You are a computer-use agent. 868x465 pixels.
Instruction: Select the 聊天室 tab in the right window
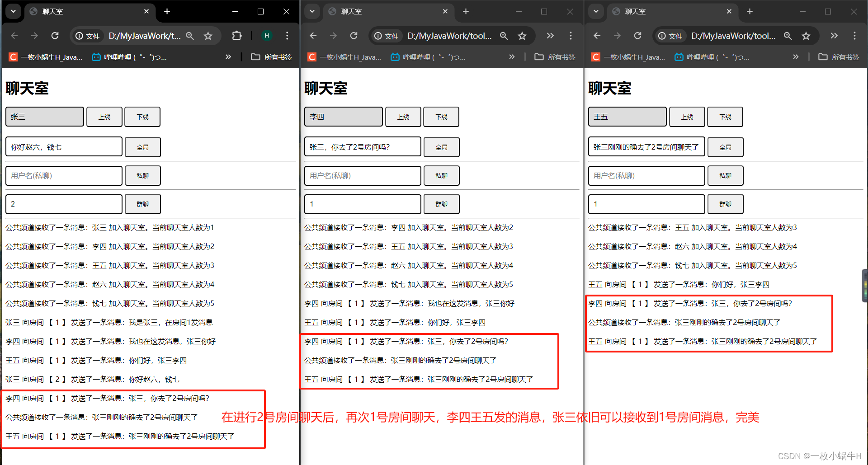673,12
